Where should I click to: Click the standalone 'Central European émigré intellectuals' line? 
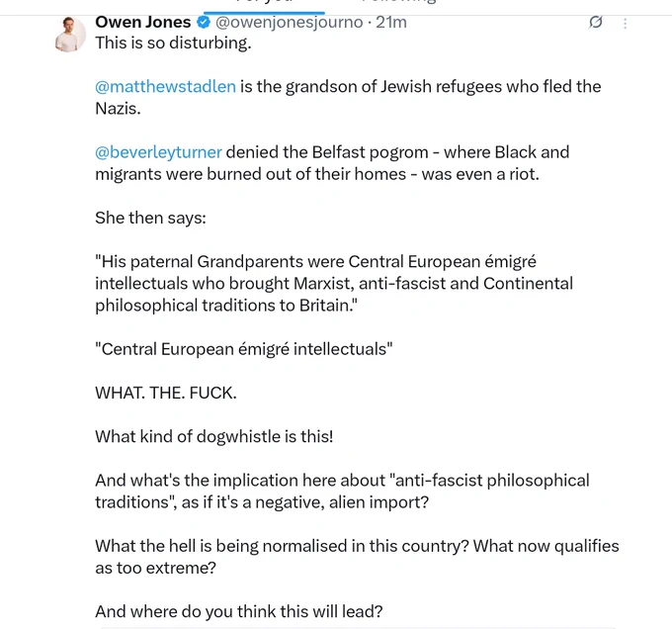coord(244,349)
